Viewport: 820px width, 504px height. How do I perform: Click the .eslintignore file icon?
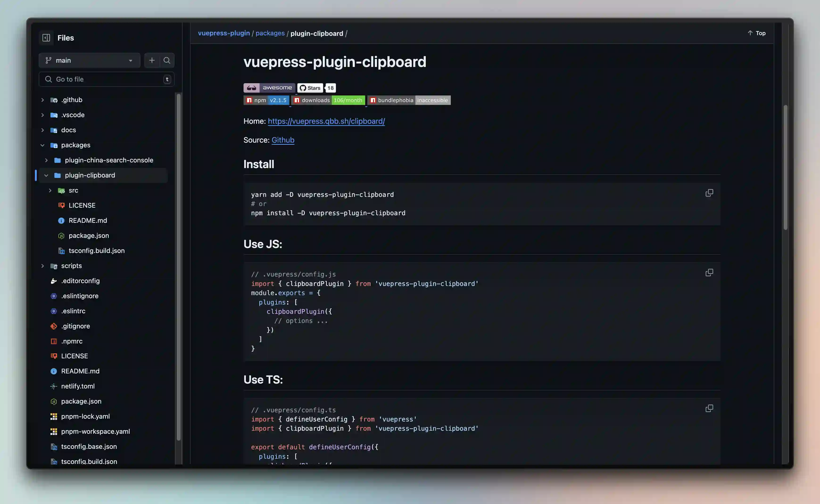click(54, 296)
